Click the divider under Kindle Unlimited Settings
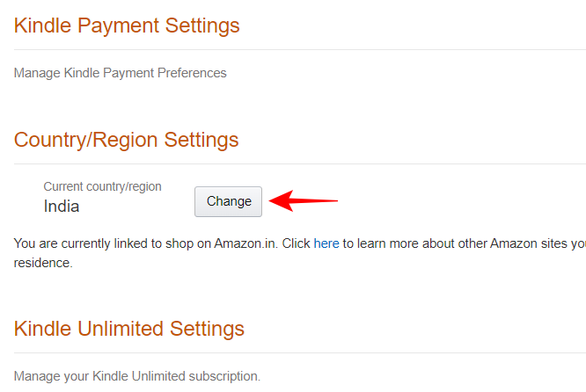 (299, 352)
